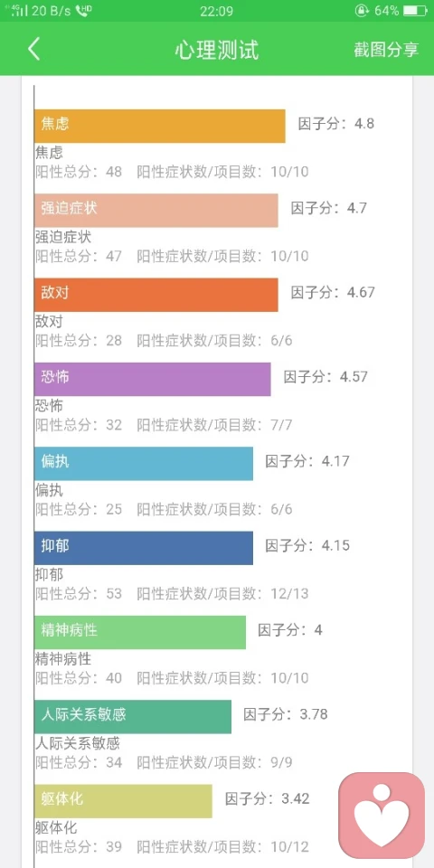Viewport: 434px width, 868px height.
Task: Select the light blue 偏执 bar
Action: point(144,464)
